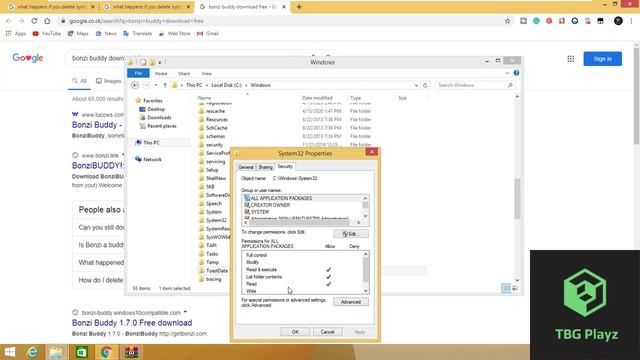The image size is (640, 360).
Task: Open Advanced security settings
Action: (351, 302)
